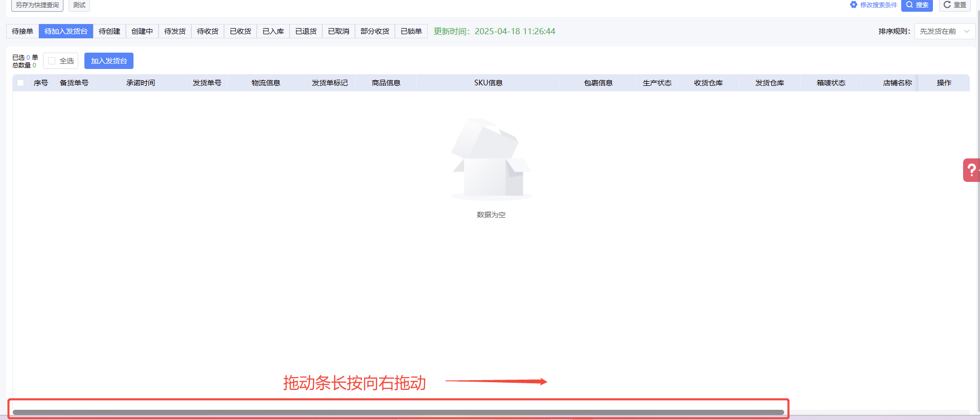Click the SKU信息 column header
The height and width of the screenshot is (420, 980).
pyautogui.click(x=488, y=83)
